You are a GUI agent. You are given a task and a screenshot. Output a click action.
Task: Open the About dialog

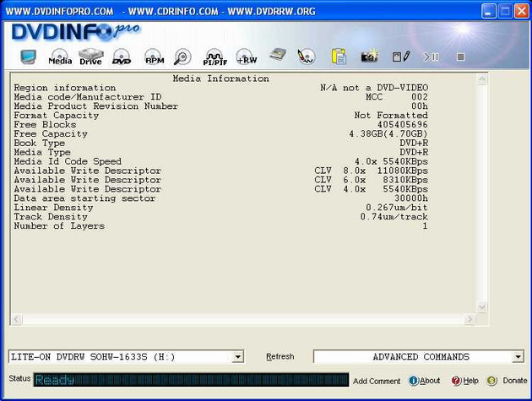[x=425, y=381]
